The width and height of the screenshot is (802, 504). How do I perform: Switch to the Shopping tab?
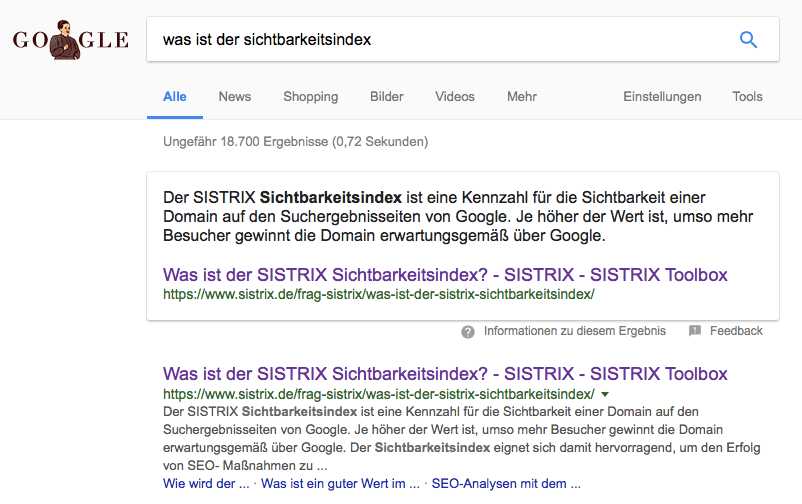tap(310, 97)
